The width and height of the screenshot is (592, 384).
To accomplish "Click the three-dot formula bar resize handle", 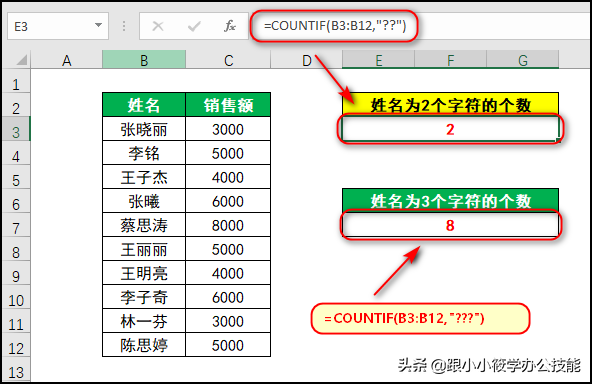I will [124, 26].
